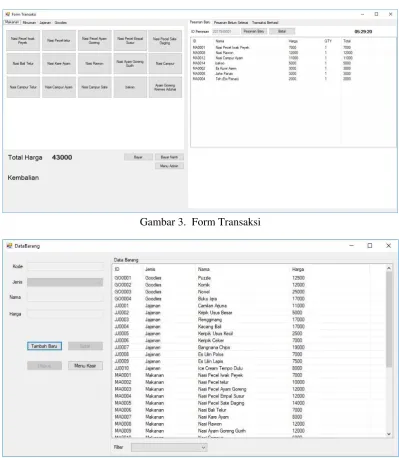Click the Form Transaksi title bar app icon
399x458 pixels.
8,14
